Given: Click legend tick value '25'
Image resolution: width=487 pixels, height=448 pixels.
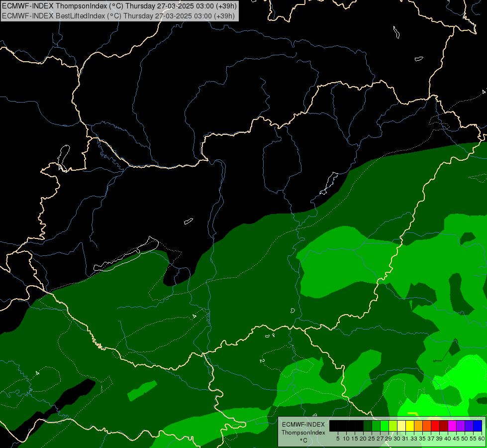Looking at the screenshot, I should (372, 439).
